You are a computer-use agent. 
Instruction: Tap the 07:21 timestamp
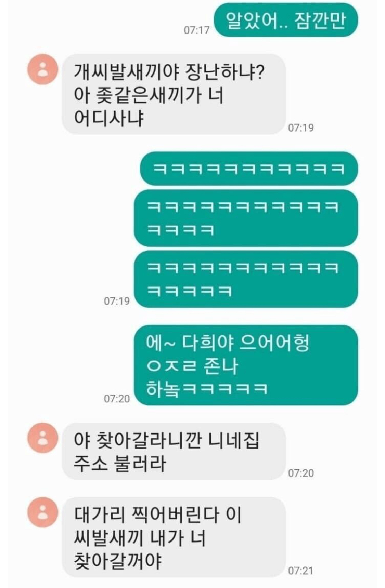301,571
